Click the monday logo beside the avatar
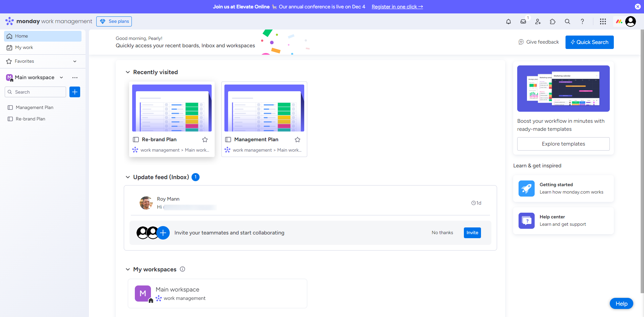Screen dimensions: 644x317 (x=619, y=21)
